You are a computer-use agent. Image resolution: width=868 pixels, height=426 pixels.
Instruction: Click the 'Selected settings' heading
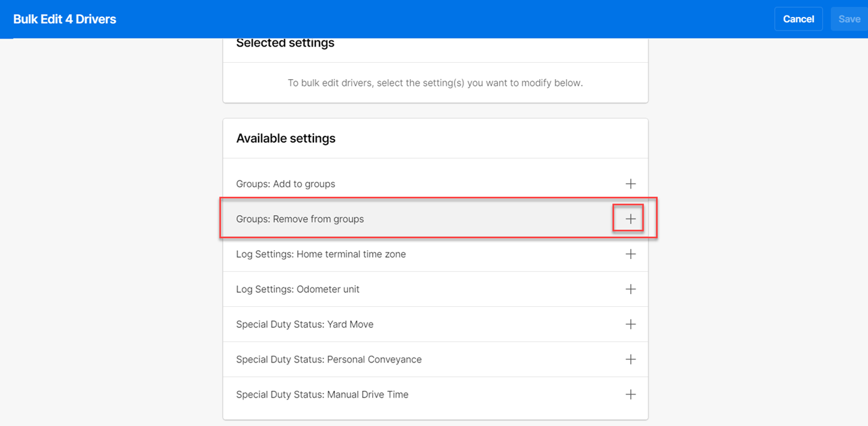pos(285,43)
